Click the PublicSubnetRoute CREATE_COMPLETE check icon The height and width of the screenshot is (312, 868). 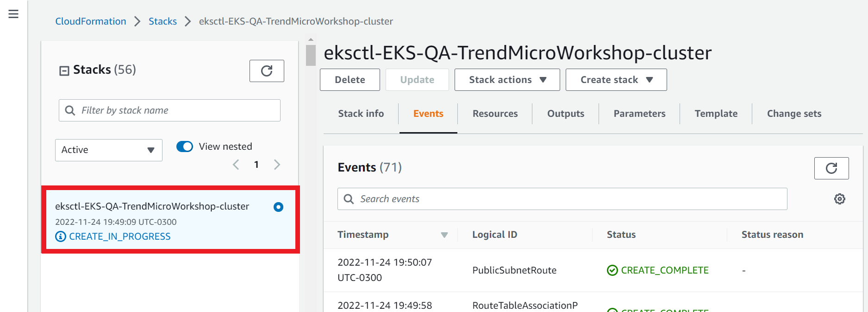(612, 270)
